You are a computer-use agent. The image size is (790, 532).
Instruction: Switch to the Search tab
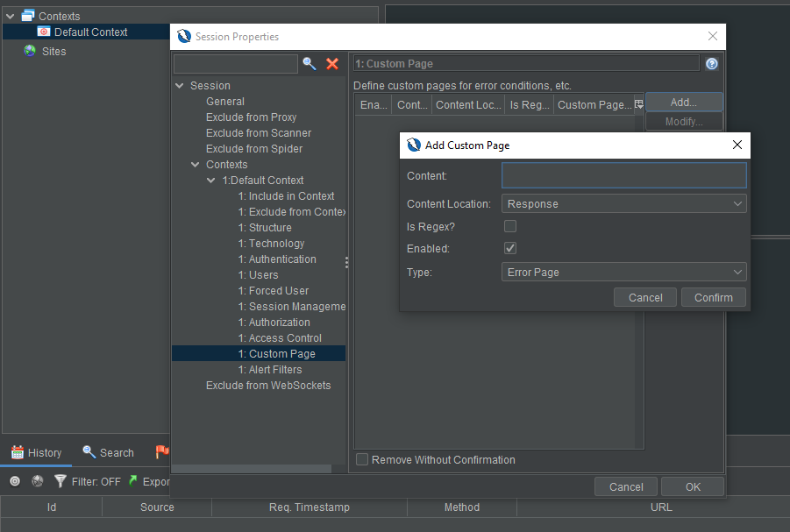[x=107, y=452]
